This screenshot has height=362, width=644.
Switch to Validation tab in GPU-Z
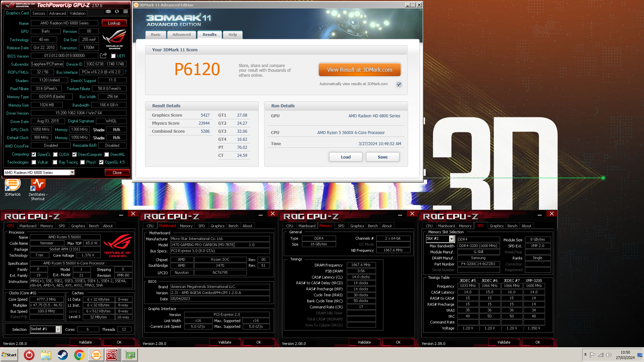(77, 13)
